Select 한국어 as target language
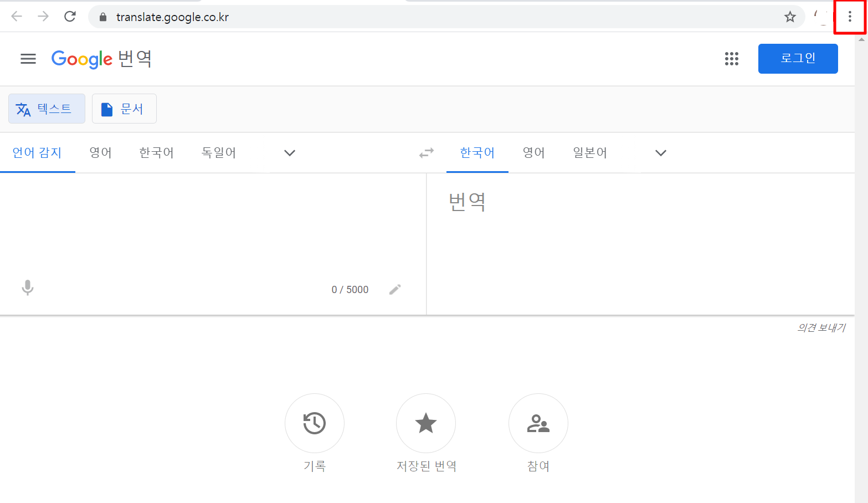This screenshot has height=503, width=868. tap(477, 153)
